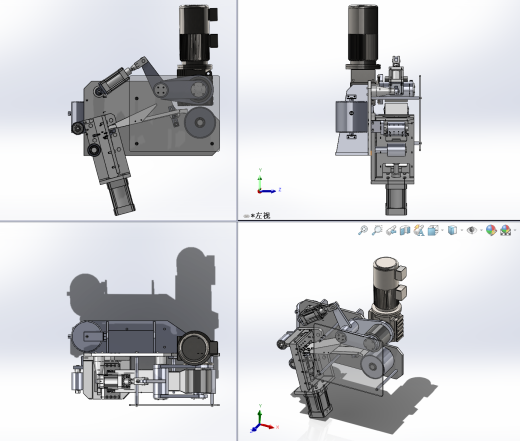Open Dynamic Annotation Views icon

coord(419,230)
